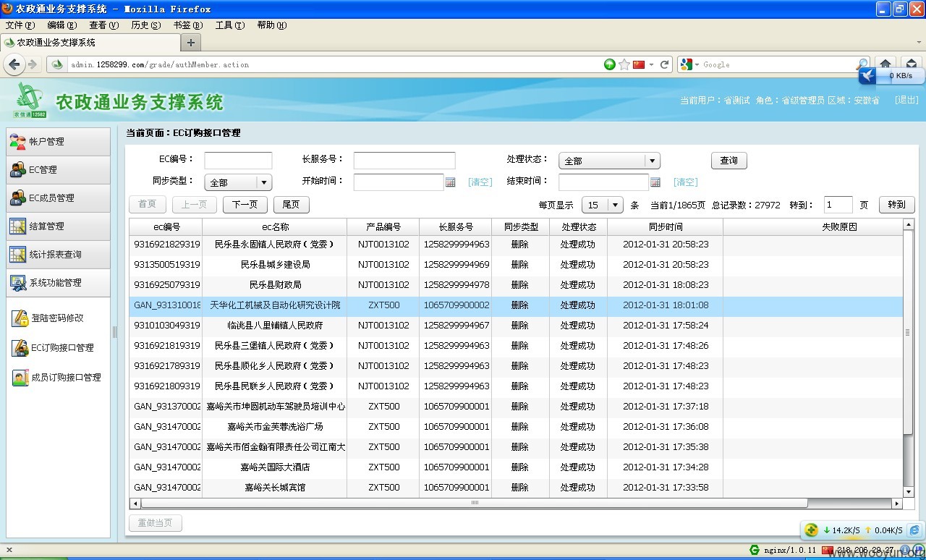Click the 下一页 button

(245, 205)
